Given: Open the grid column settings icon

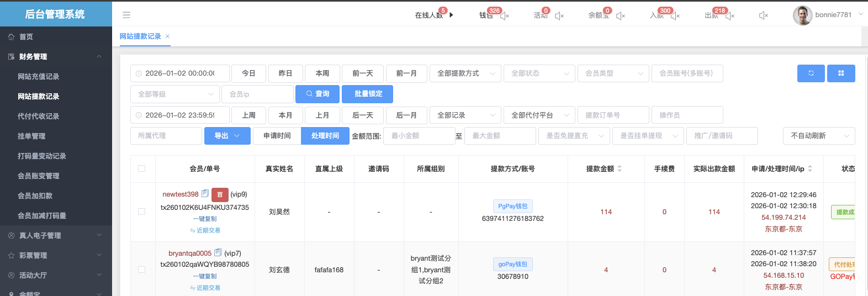Looking at the screenshot, I should pos(841,73).
